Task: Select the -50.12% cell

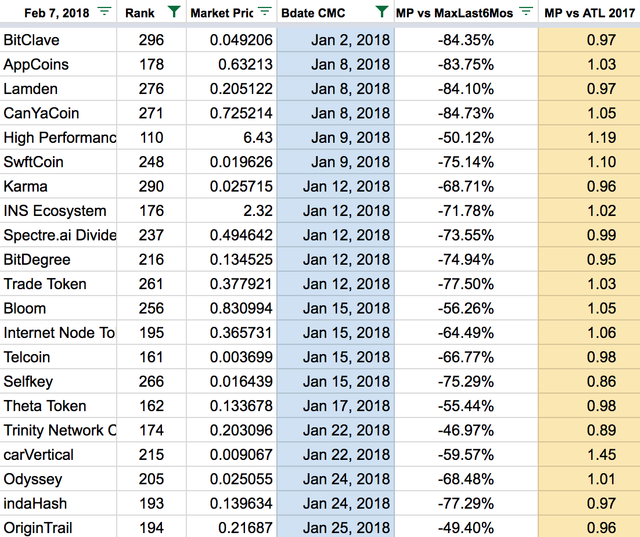Action: [x=466, y=138]
